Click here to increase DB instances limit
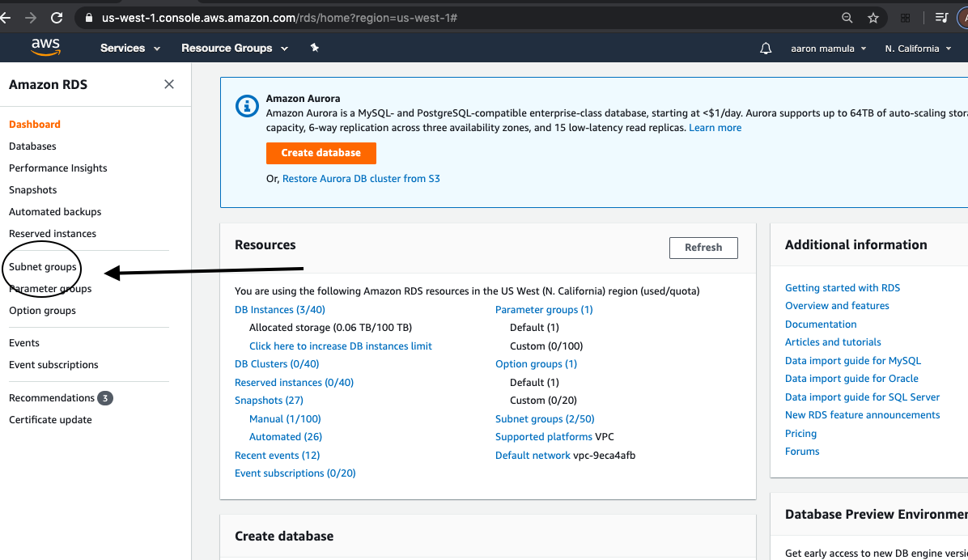This screenshot has height=560, width=968. (x=341, y=346)
